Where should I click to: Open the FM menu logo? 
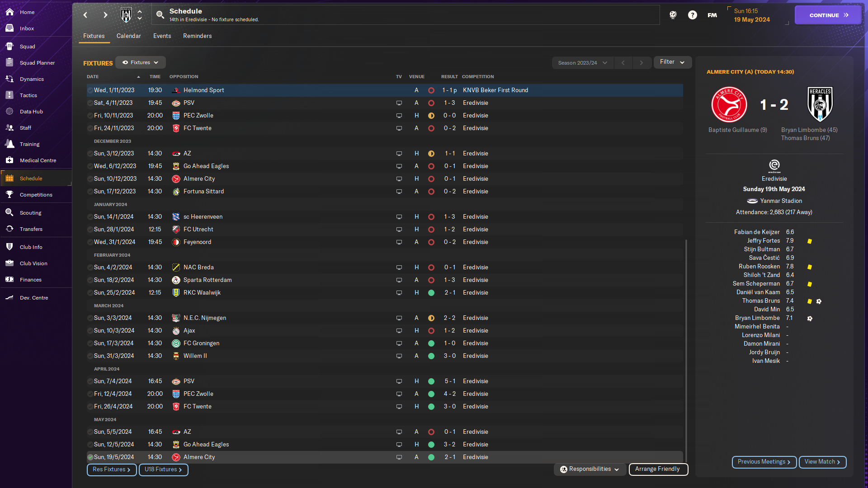coord(712,15)
